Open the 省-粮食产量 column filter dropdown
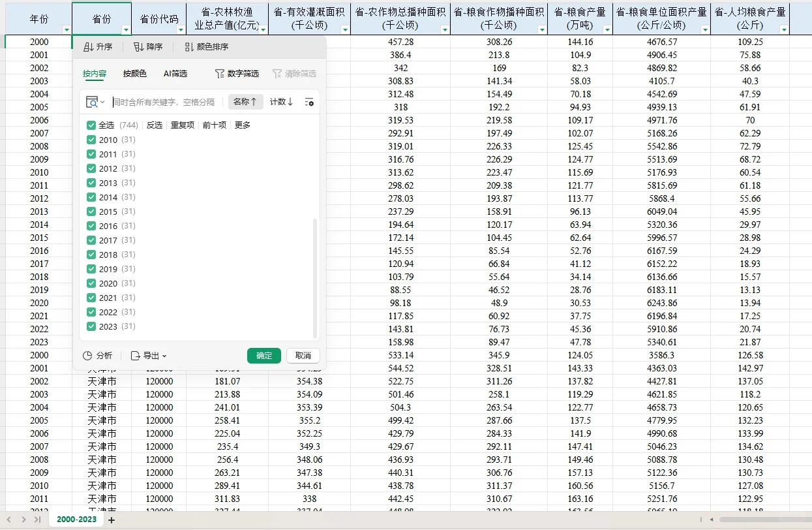 [x=608, y=29]
